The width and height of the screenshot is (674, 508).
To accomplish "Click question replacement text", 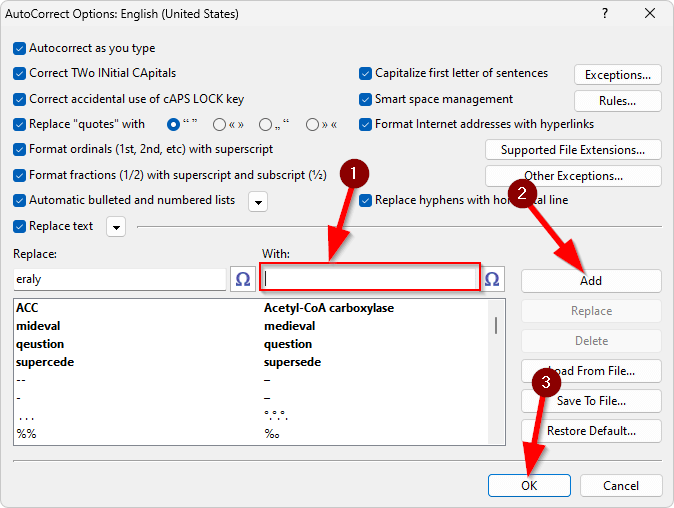I will (x=288, y=344).
